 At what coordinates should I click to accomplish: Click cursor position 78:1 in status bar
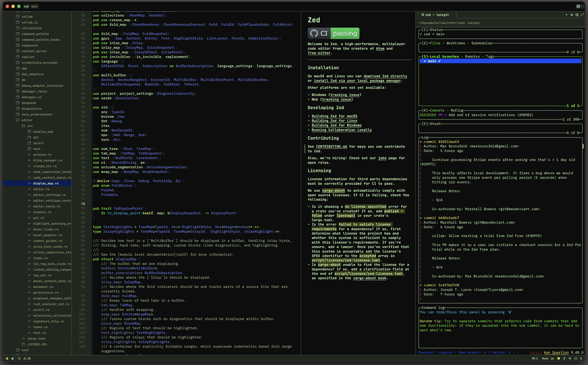pos(535,359)
